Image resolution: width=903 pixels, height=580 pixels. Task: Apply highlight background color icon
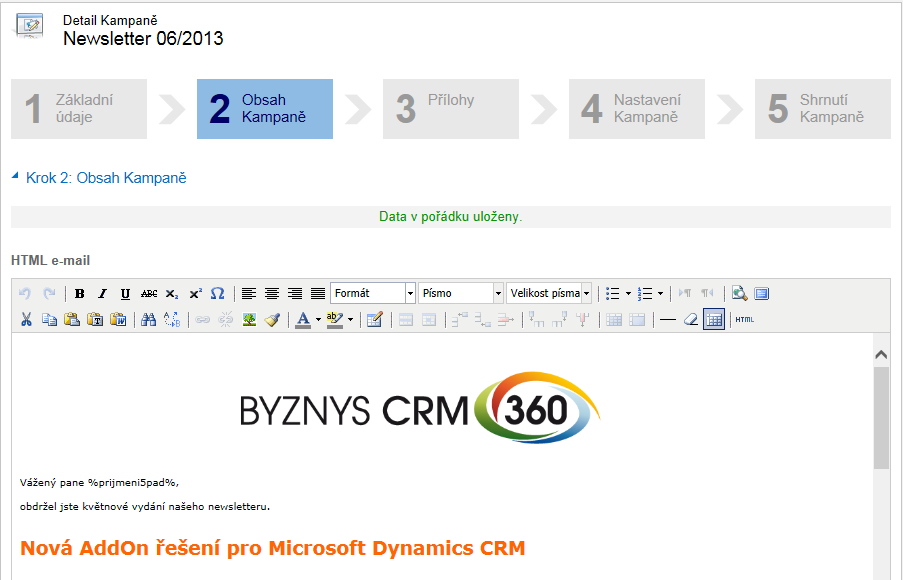click(x=335, y=320)
